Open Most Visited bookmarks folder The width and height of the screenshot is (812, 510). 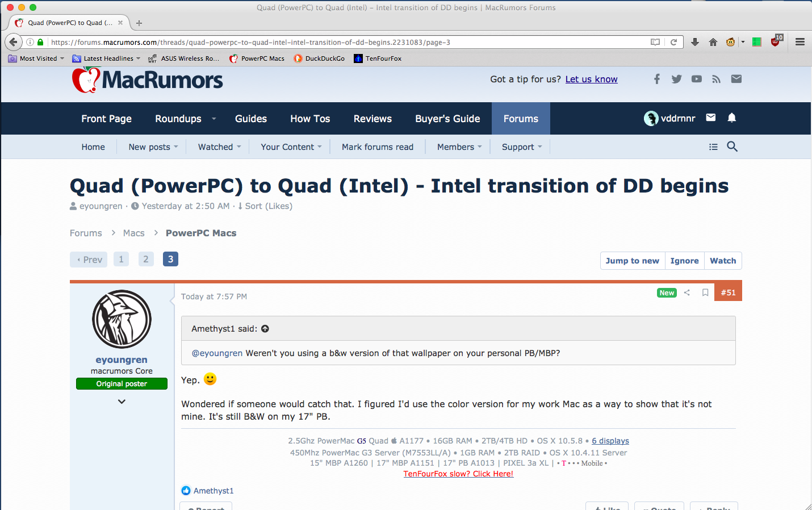click(36, 58)
